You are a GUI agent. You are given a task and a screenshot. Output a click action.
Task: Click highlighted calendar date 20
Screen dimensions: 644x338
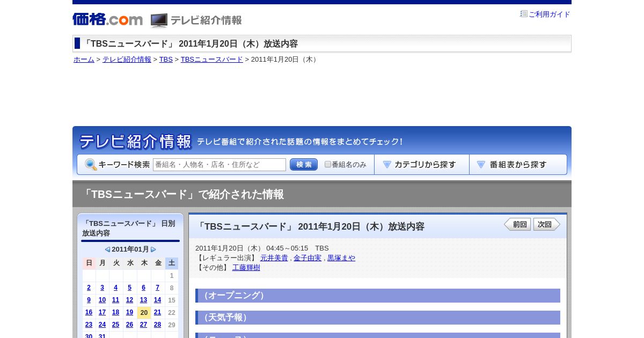[144, 312]
